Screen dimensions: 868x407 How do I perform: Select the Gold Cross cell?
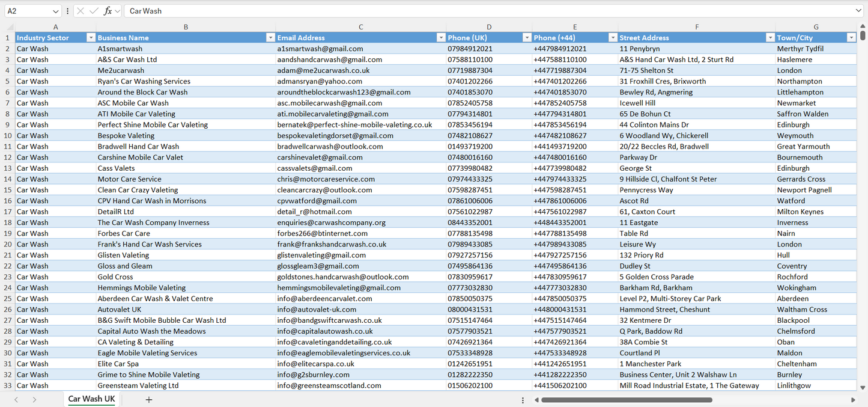[186, 277]
